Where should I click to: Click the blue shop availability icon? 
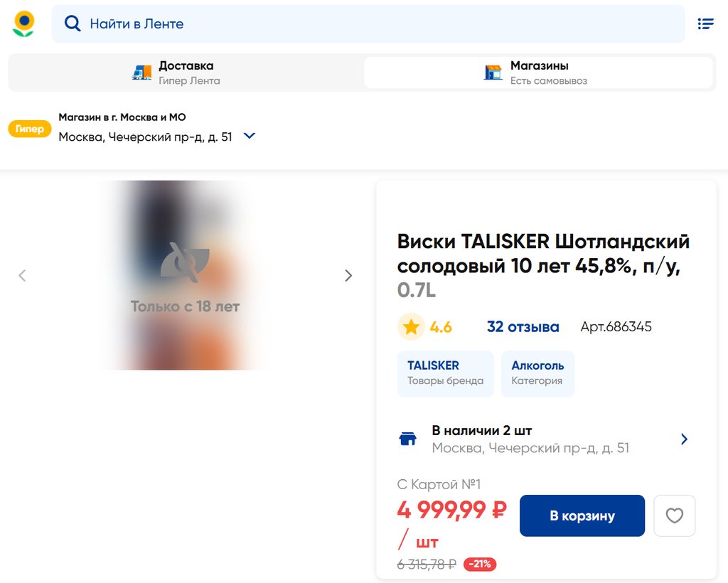click(407, 439)
